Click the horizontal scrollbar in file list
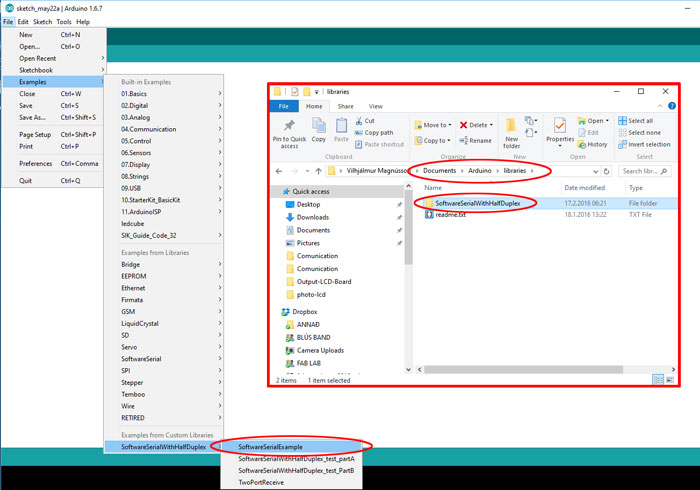The height and width of the screenshot is (490, 700). click(x=523, y=370)
